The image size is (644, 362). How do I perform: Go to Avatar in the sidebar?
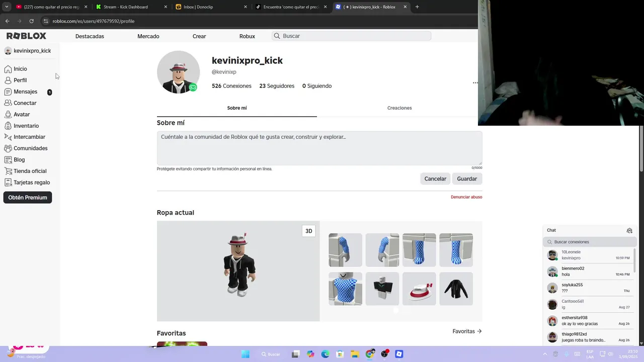tap(17, 115)
